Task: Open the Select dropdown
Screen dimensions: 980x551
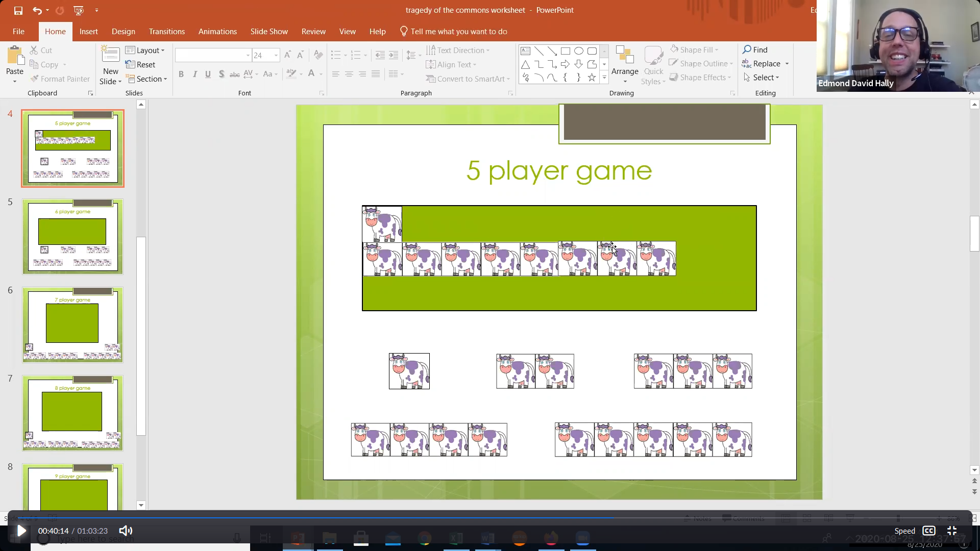Action: click(762, 77)
